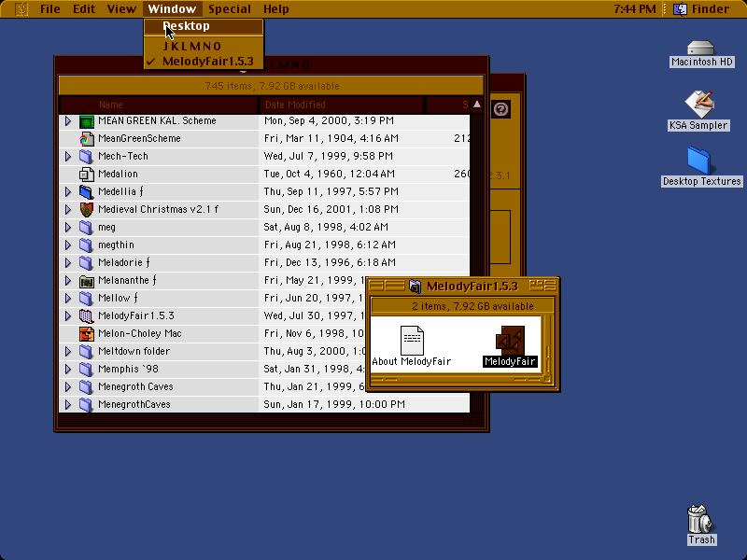
Task: Toggle sort order arrow button
Action: tap(477, 105)
